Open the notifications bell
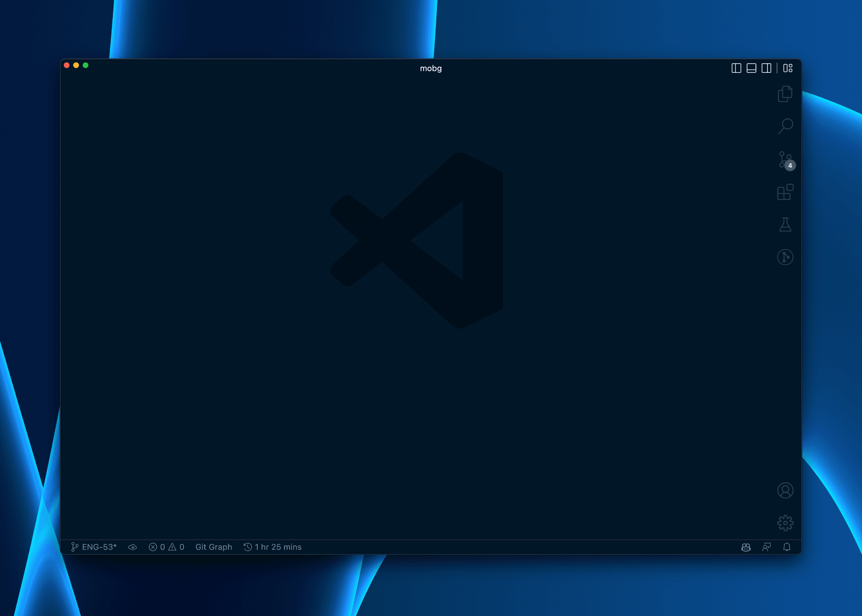 [786, 547]
